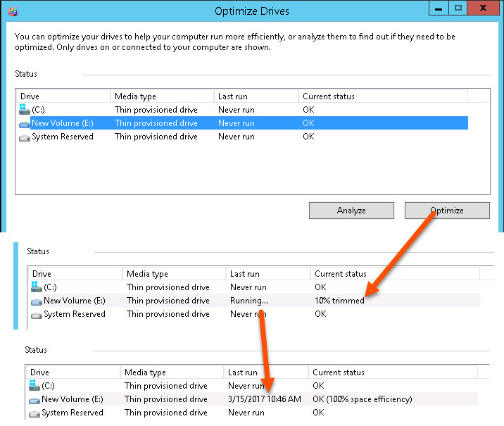The width and height of the screenshot is (504, 426).
Task: Click Thin provisioned drive in the 3/15/2017 row
Action: coord(166,399)
